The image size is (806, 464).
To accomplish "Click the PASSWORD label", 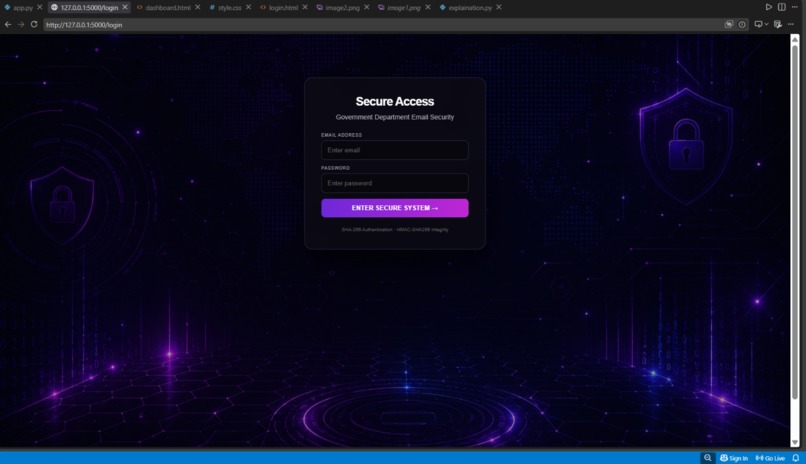I will tap(335, 168).
